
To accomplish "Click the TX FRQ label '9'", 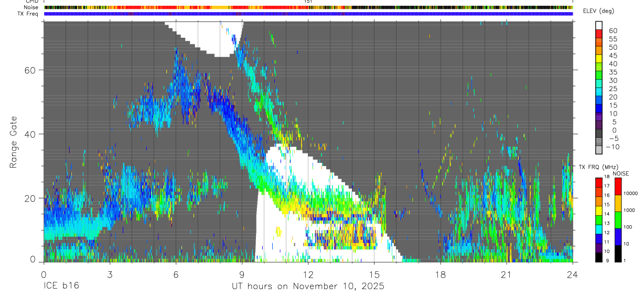I will (x=606, y=260).
